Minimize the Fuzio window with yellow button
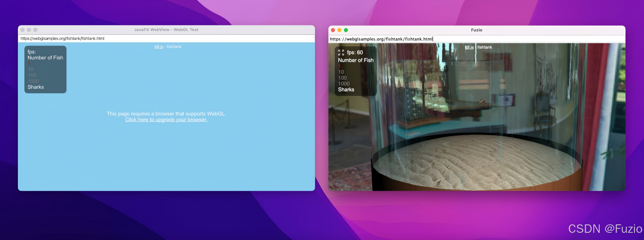This screenshot has height=240, width=644. 339,30
